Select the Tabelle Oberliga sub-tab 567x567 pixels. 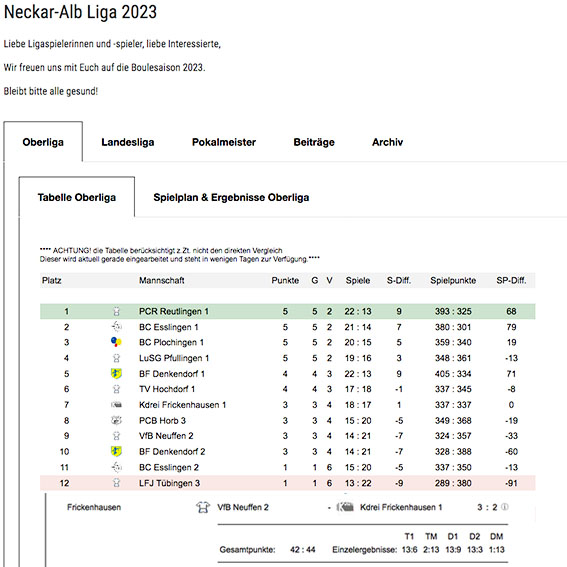click(x=77, y=197)
